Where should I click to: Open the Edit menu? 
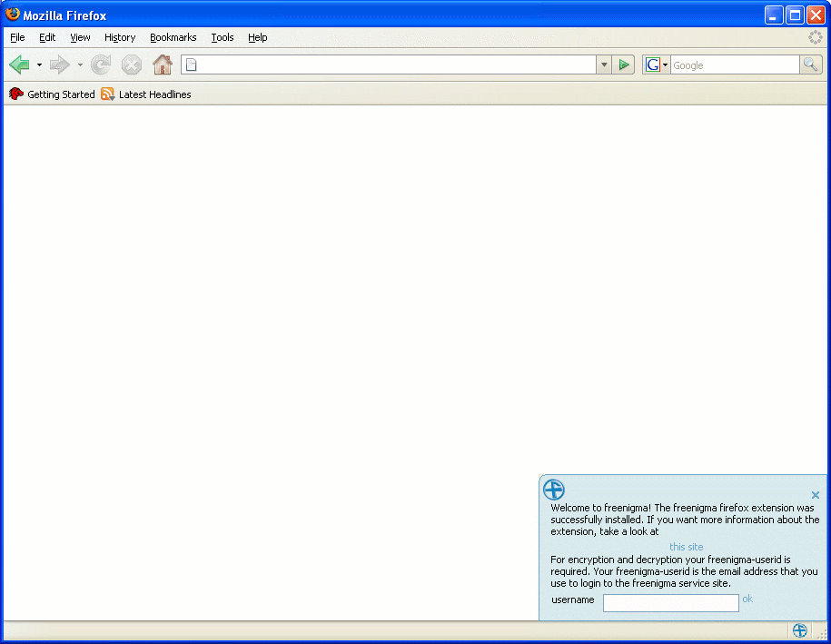[47, 37]
